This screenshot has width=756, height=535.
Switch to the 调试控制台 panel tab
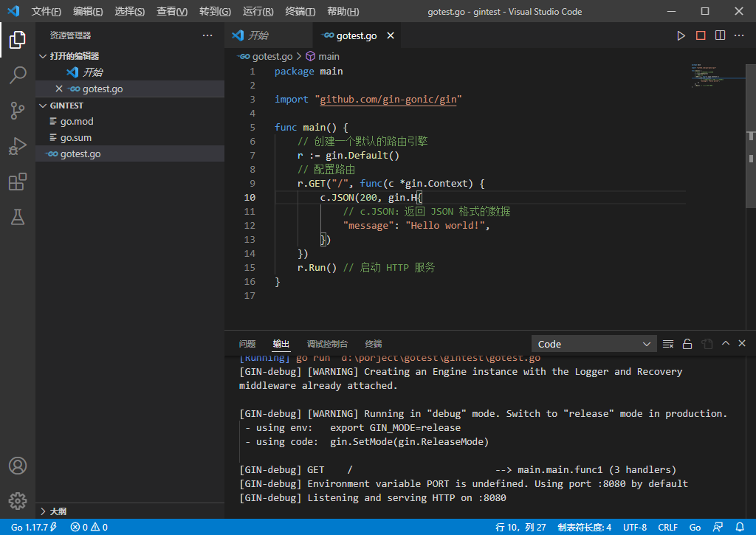click(327, 344)
